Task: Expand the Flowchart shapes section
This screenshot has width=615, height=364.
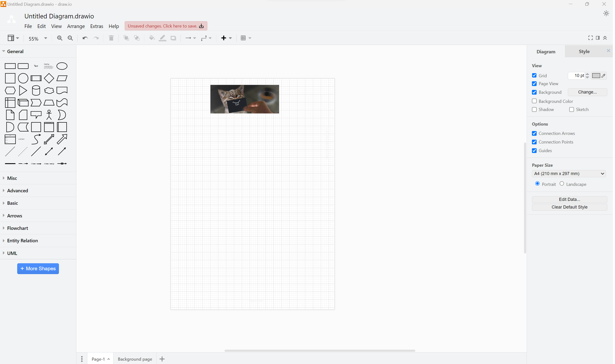Action: click(x=17, y=228)
